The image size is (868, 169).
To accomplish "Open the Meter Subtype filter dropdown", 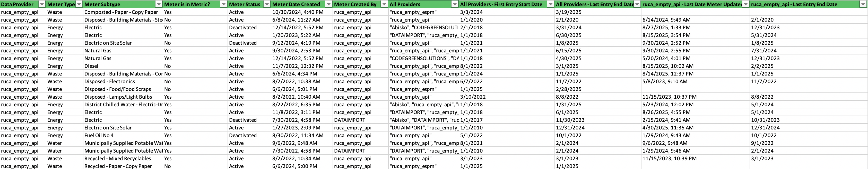I will point(159,5).
